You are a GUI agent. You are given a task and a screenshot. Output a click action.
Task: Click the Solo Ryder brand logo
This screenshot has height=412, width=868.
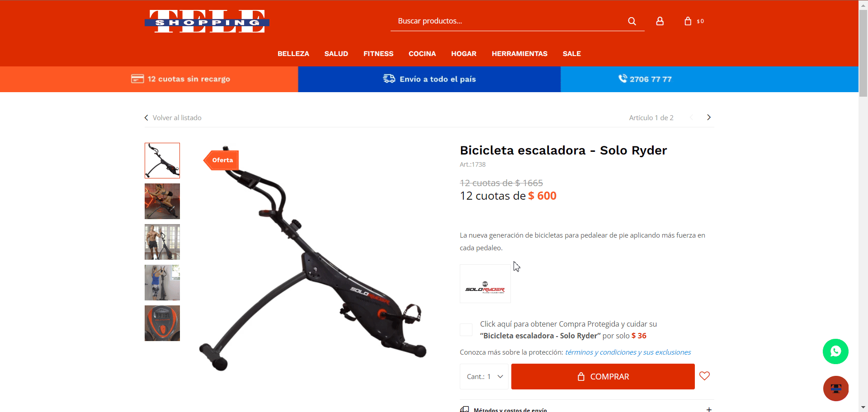coord(485,284)
